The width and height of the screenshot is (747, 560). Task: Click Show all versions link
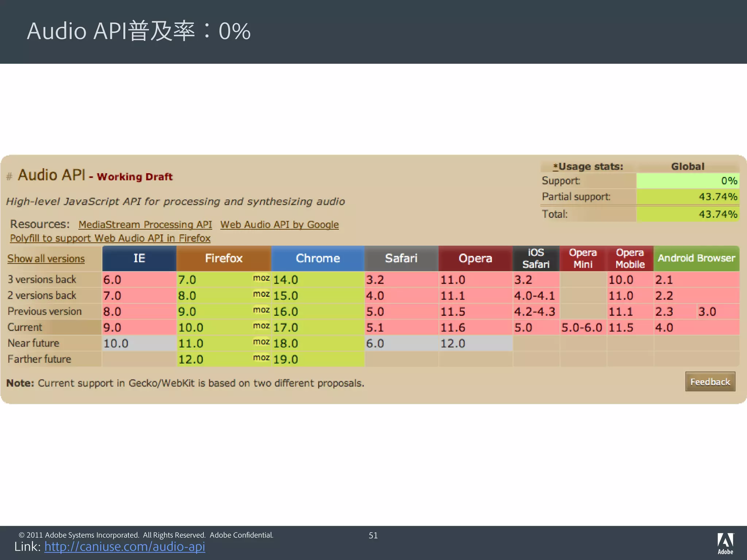(46, 258)
